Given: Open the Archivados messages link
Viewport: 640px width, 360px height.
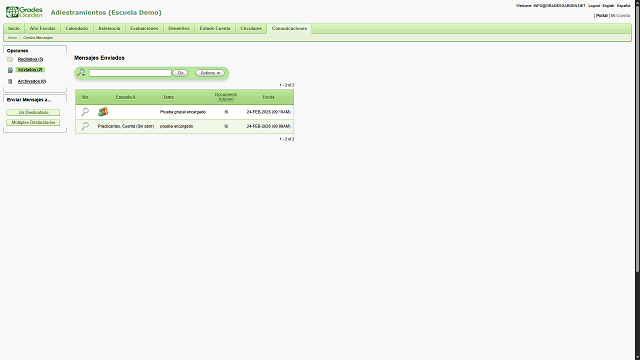Looking at the screenshot, I should [x=32, y=81].
